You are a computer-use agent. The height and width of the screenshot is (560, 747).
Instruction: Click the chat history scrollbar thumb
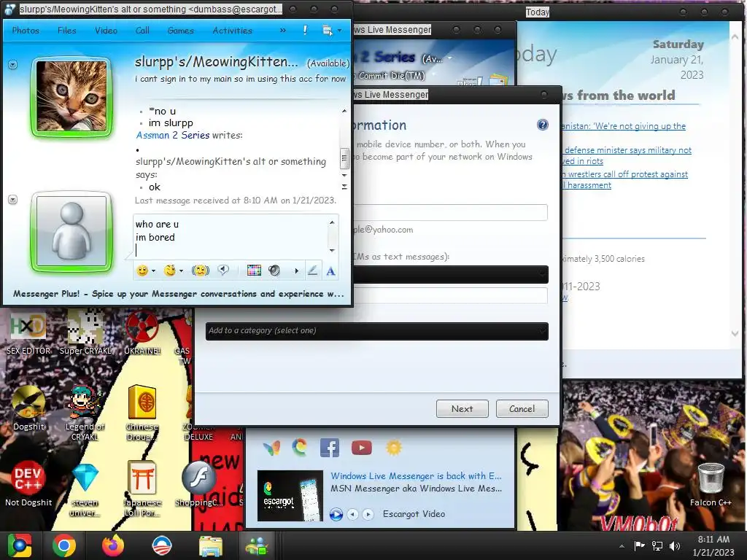(x=344, y=158)
